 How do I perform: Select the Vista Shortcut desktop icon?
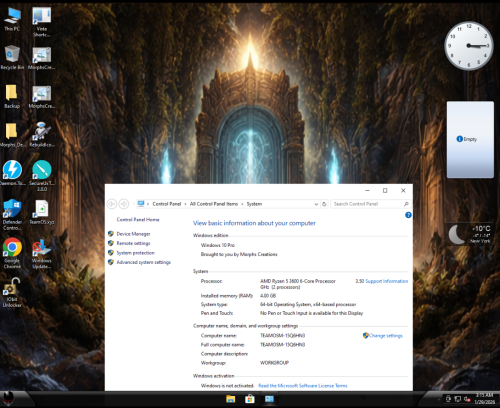point(42,22)
